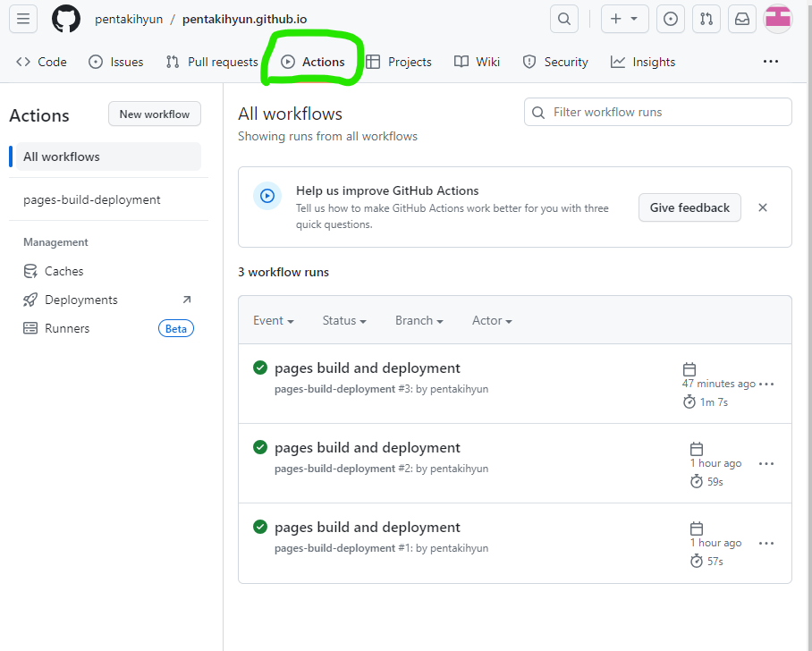Open workflow run #3 pages build and deployment

[x=368, y=368]
